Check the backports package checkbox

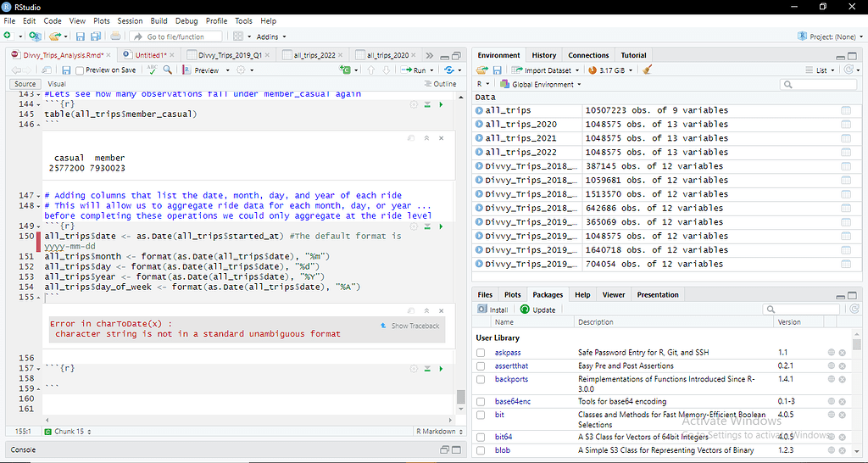pyautogui.click(x=481, y=379)
